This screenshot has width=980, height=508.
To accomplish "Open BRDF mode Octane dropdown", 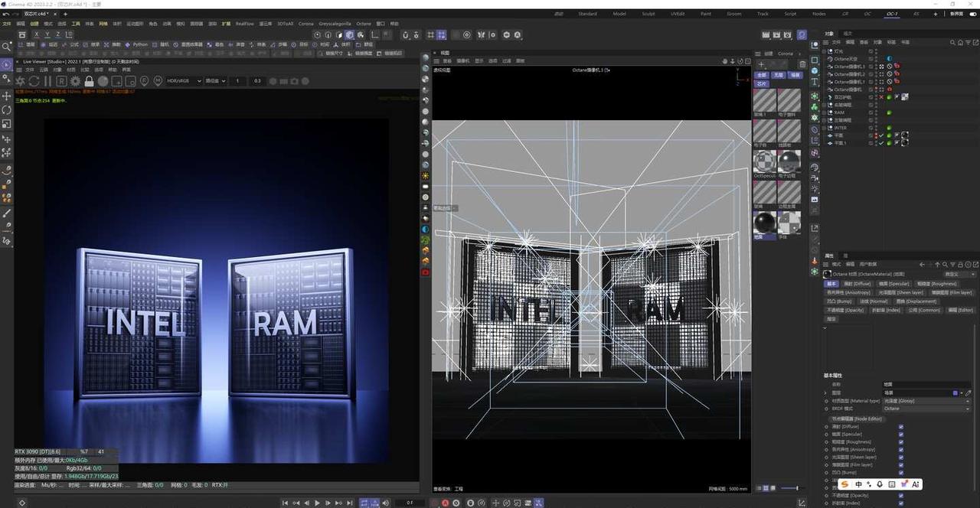I will click(x=926, y=409).
